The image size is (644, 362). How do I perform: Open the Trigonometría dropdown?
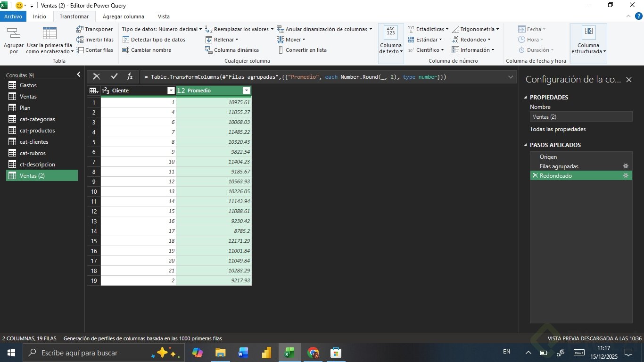pos(475,29)
